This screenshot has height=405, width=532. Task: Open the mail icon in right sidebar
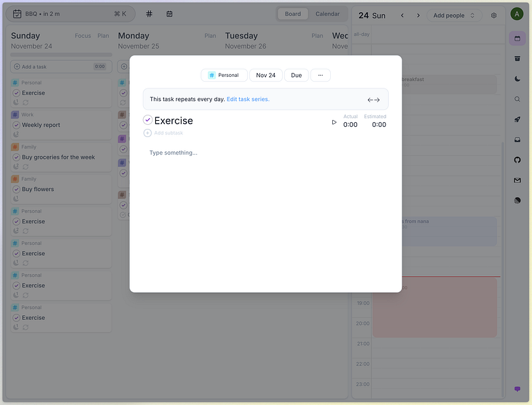click(517, 180)
